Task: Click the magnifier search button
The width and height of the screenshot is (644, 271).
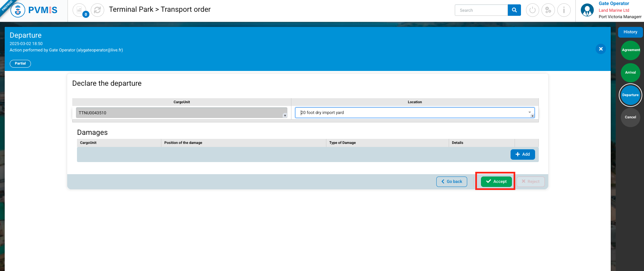Action: coord(514,10)
